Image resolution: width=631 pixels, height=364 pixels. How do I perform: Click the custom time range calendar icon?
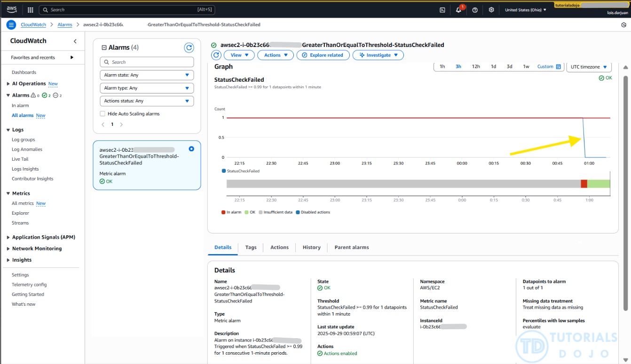pos(559,67)
